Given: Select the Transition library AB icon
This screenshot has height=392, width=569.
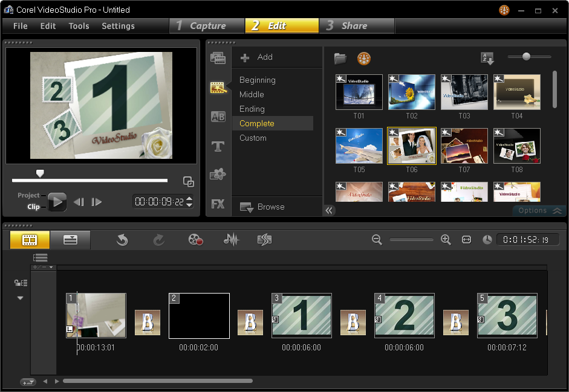Looking at the screenshot, I should point(218,117).
